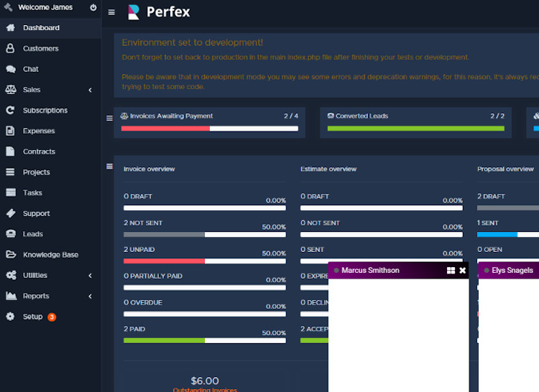Viewport: 539px width, 392px height.
Task: Click the power logout icon beside Welcome James
Action: coord(93,7)
